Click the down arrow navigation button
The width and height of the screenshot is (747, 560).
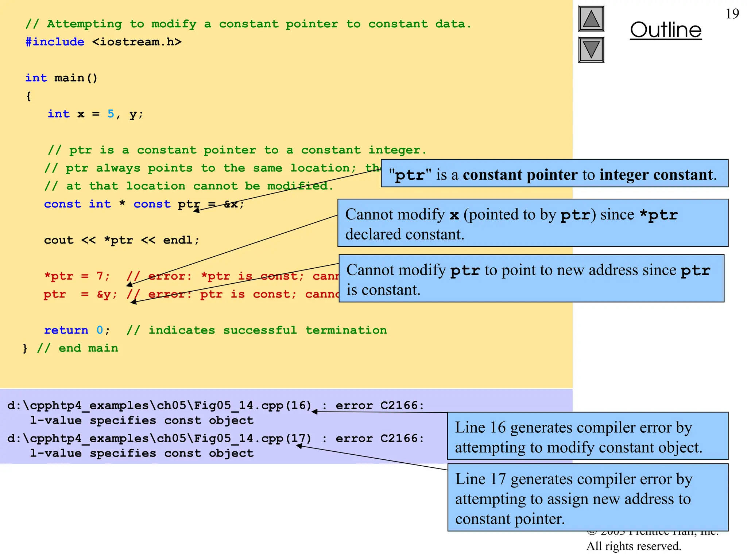point(591,50)
